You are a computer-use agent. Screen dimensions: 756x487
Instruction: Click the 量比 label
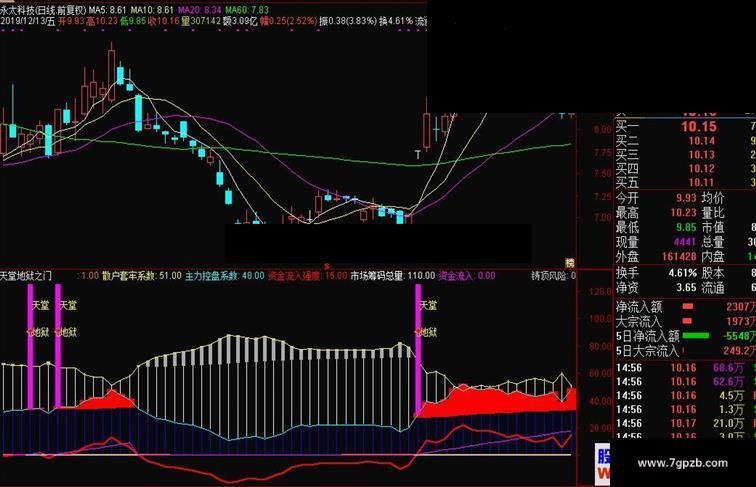click(713, 213)
